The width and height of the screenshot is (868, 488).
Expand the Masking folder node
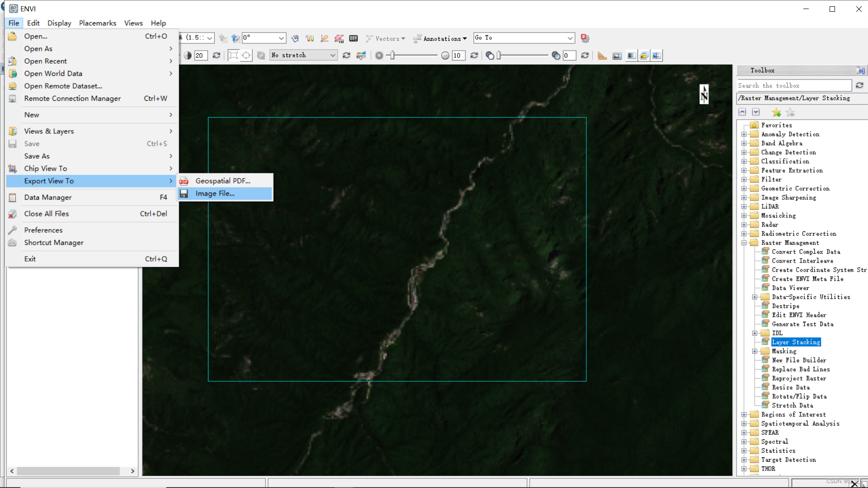pos(755,351)
